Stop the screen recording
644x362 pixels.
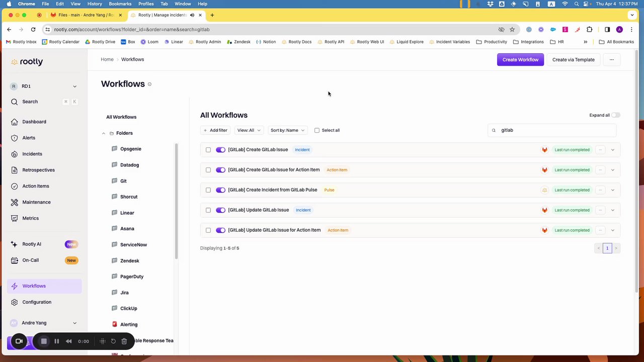click(44, 341)
